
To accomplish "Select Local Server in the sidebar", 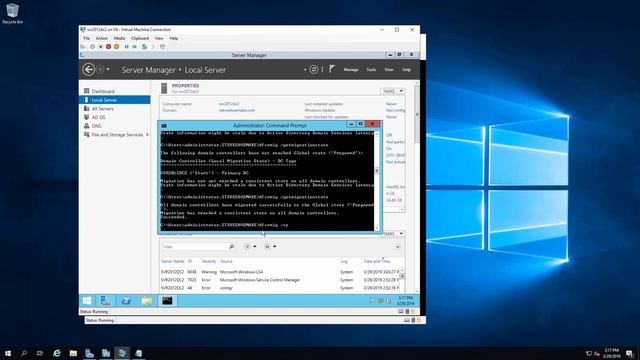I will tap(114, 100).
